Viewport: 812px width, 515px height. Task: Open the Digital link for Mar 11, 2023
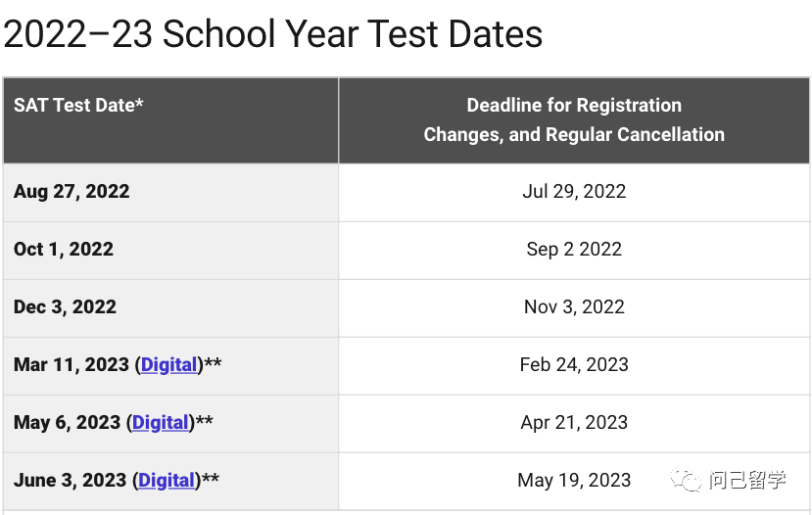click(x=168, y=365)
